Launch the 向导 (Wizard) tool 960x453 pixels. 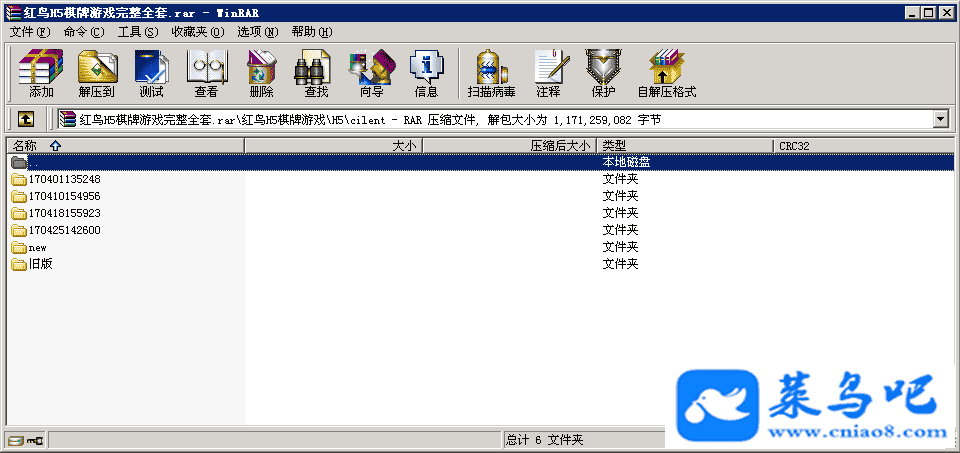point(372,67)
